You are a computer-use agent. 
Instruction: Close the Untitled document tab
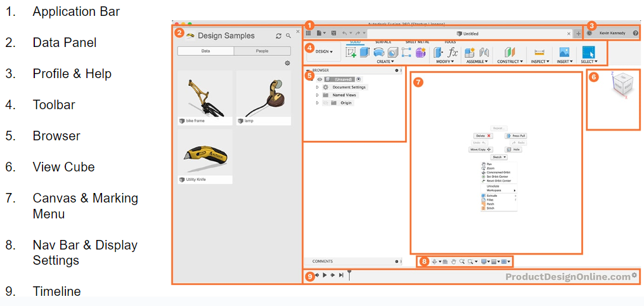[x=569, y=34]
